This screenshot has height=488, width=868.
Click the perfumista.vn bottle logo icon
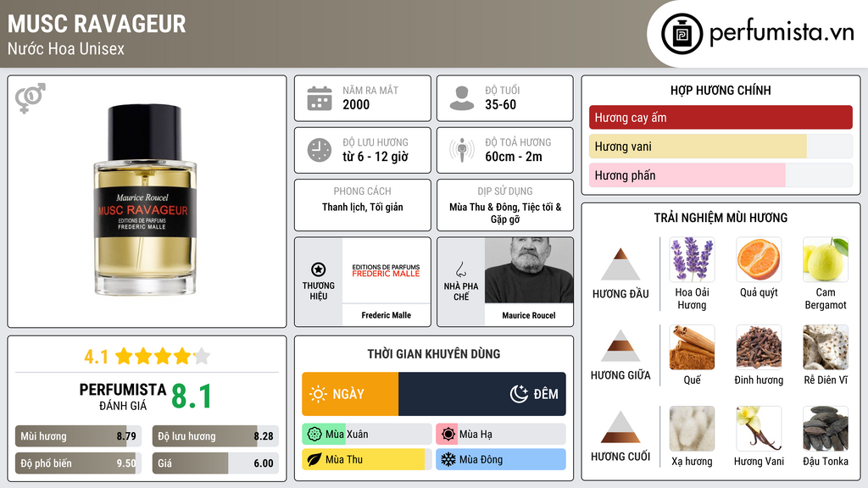point(682,34)
